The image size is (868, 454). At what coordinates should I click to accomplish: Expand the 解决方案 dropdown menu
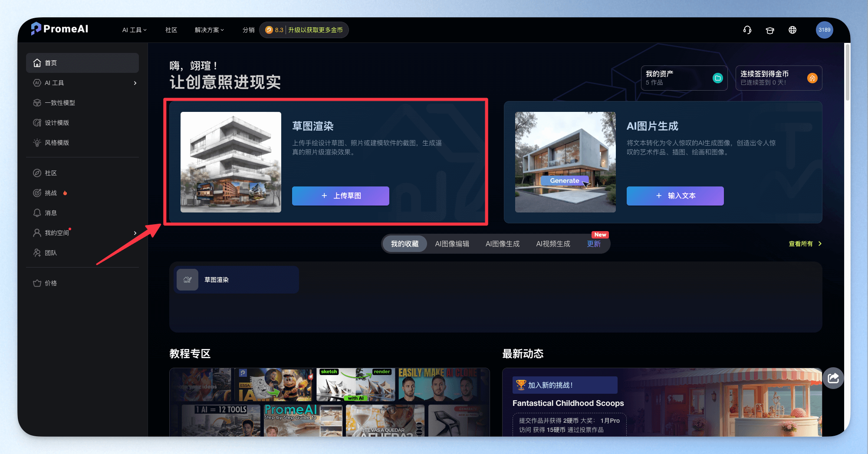209,30
